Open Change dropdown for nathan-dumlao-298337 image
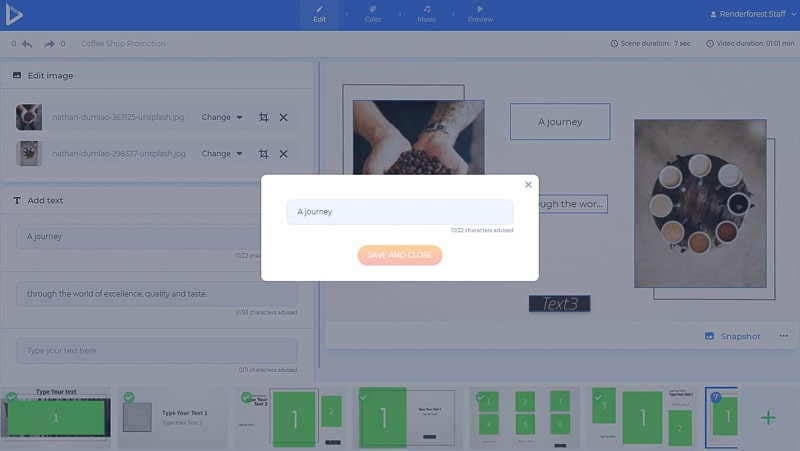 [222, 154]
